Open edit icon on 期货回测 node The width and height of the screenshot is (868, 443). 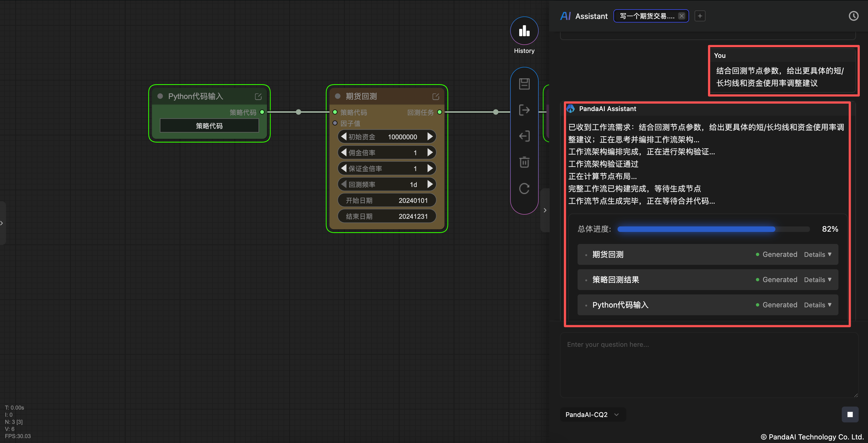(x=436, y=97)
